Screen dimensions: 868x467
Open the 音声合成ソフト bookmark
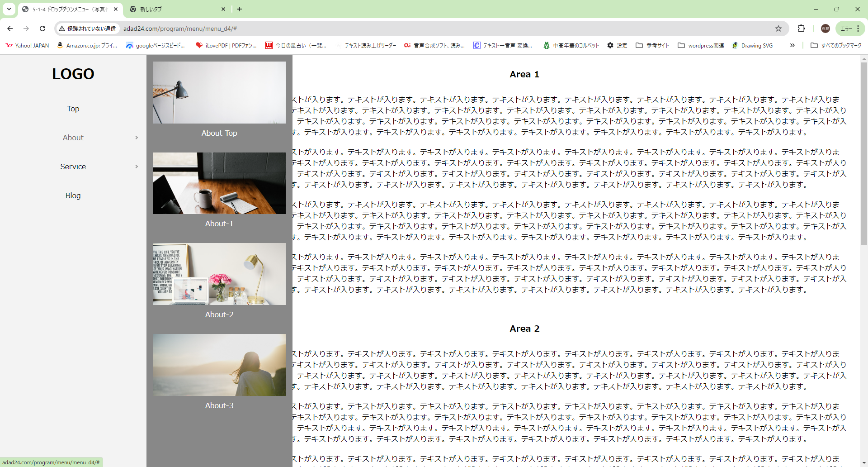[x=434, y=45]
